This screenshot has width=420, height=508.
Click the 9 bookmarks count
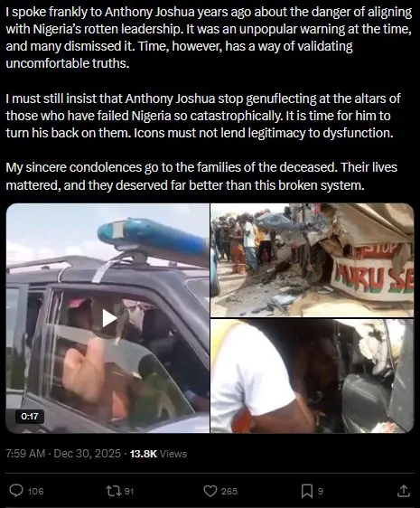[321, 491]
